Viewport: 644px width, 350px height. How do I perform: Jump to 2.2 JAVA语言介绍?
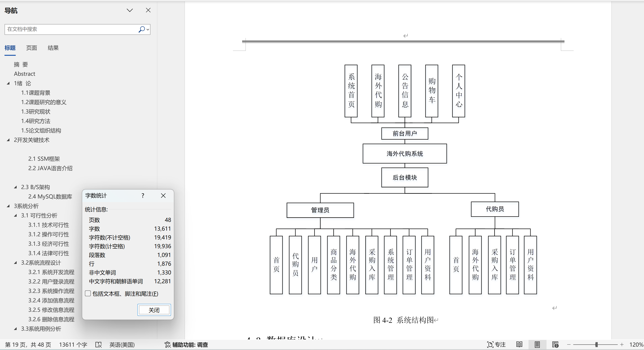pos(50,168)
